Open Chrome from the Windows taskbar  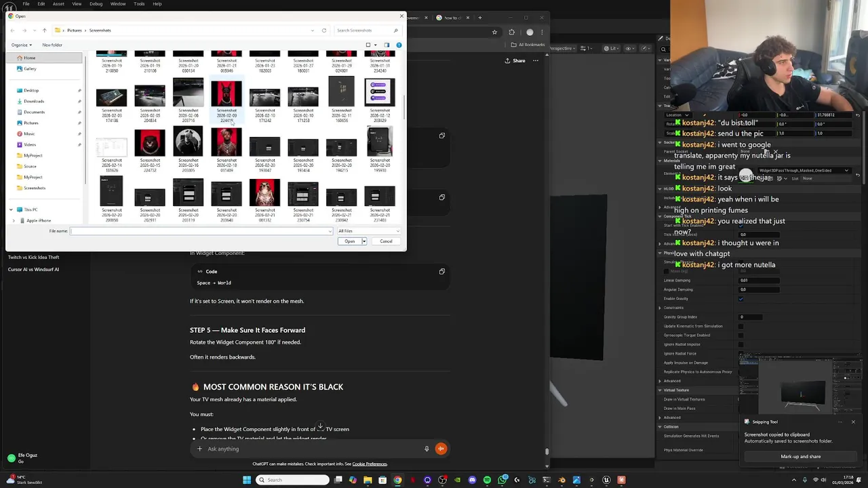click(397, 480)
